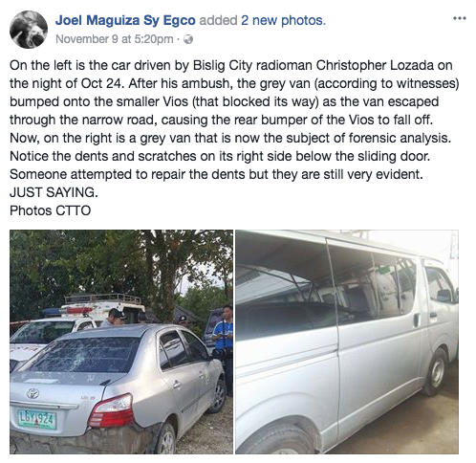The width and height of the screenshot is (476, 463).
Task: View the silver Vios car photo
Action: coord(121,342)
